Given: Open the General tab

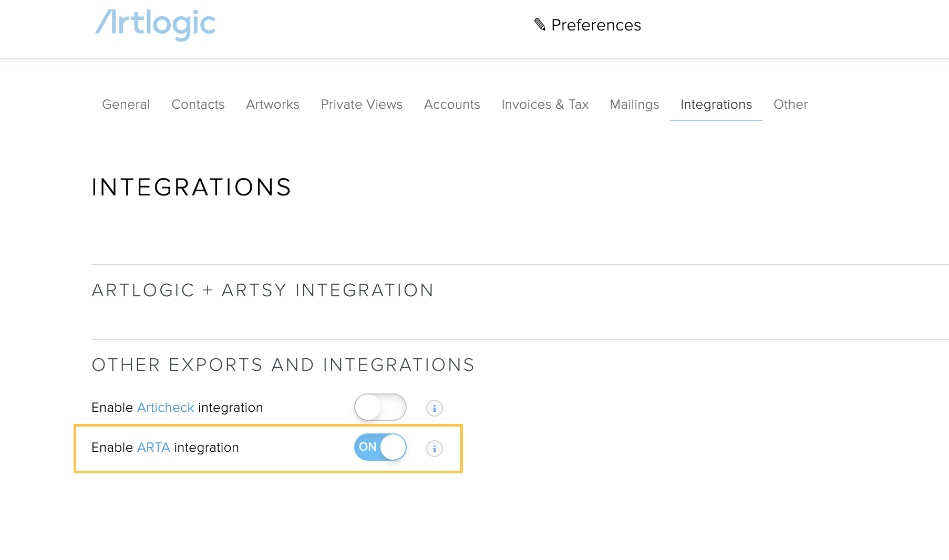Looking at the screenshot, I should click(126, 105).
